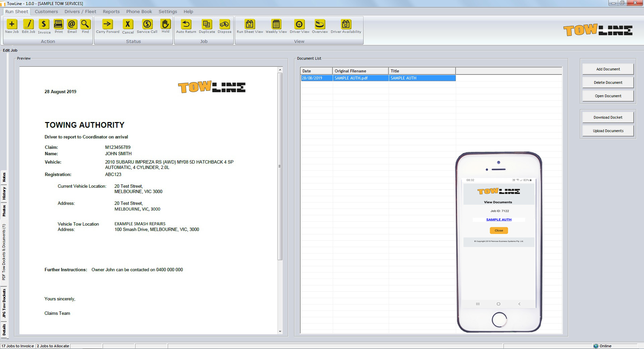The height and width of the screenshot is (349, 644).
Task: Cancel the job with Cancel icon
Action: 127,24
